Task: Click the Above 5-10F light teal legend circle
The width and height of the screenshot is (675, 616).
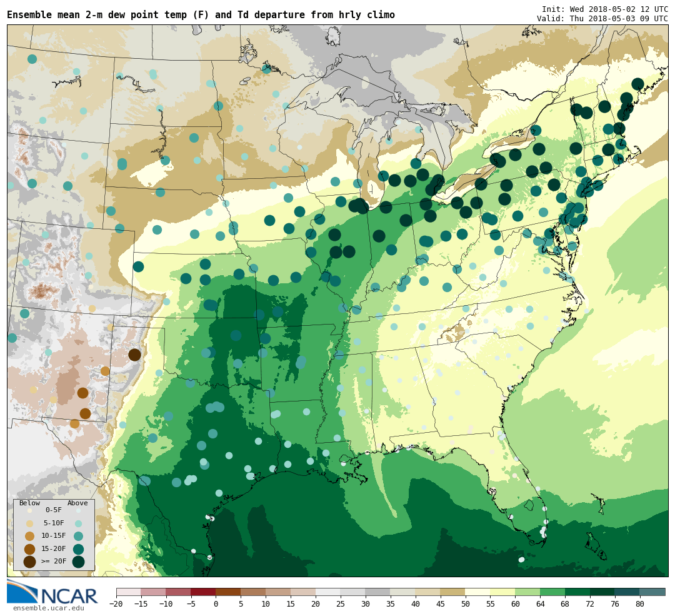Action: coord(78,524)
